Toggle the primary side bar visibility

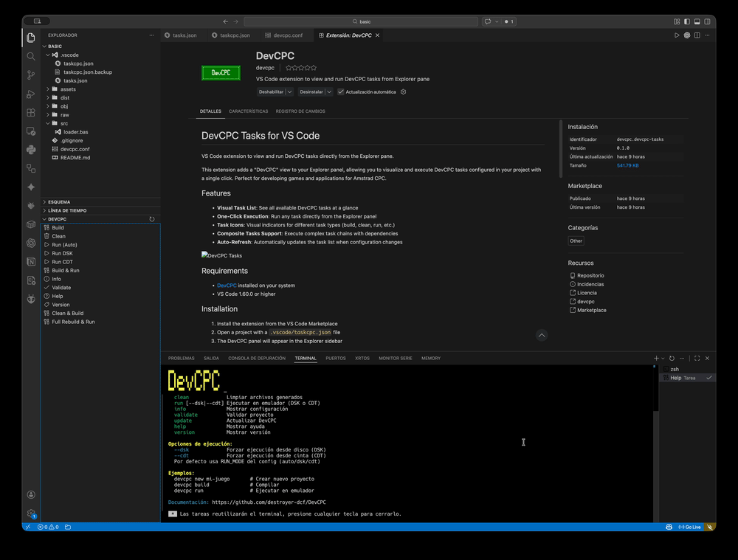tap(687, 21)
